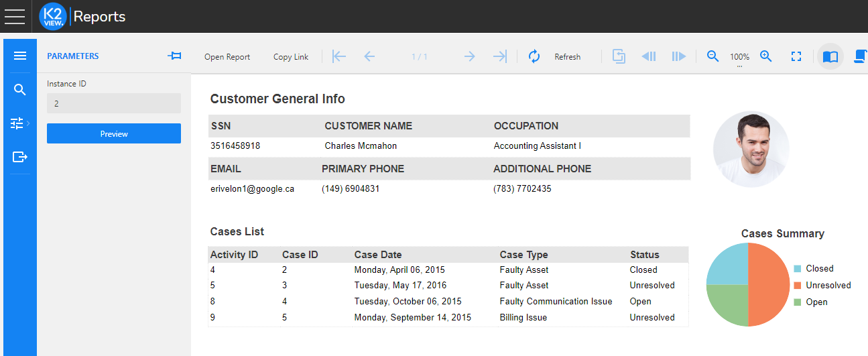Toggle the single page book view
Screen dimensions: 868x356
point(830,57)
